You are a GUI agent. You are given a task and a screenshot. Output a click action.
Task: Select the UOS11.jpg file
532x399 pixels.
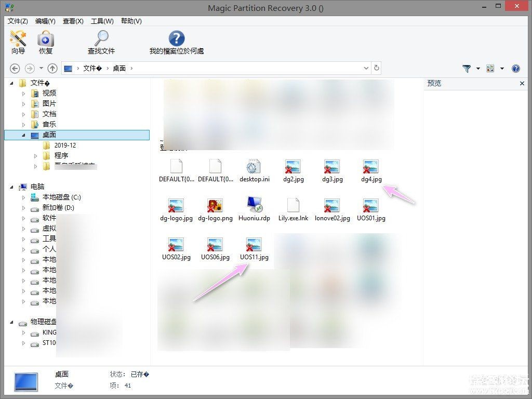point(254,248)
